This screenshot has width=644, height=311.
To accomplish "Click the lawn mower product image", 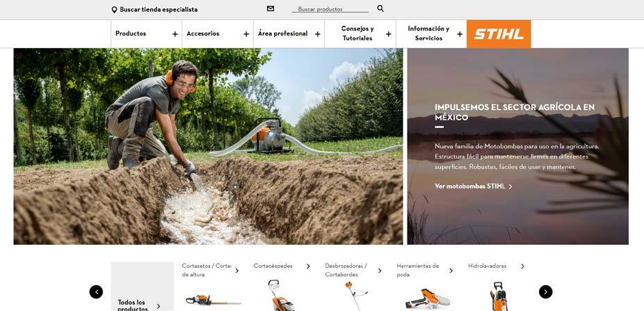I will point(282,296).
